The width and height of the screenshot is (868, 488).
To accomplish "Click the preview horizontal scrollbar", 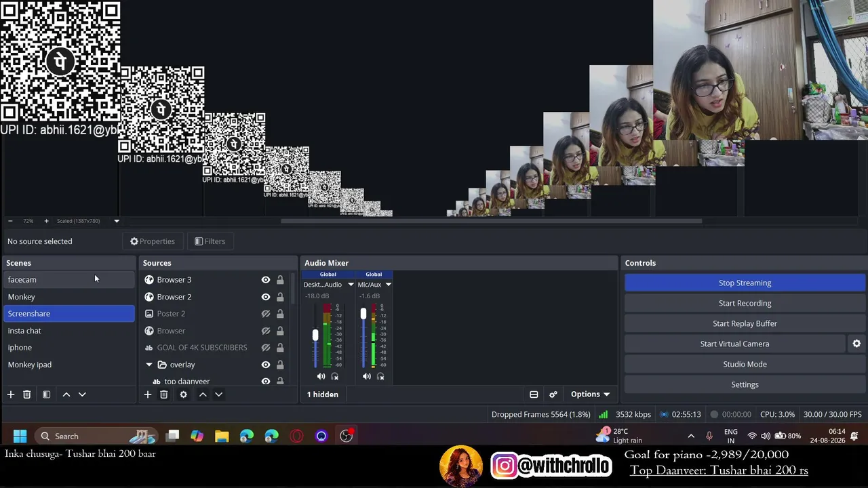I will [492, 221].
